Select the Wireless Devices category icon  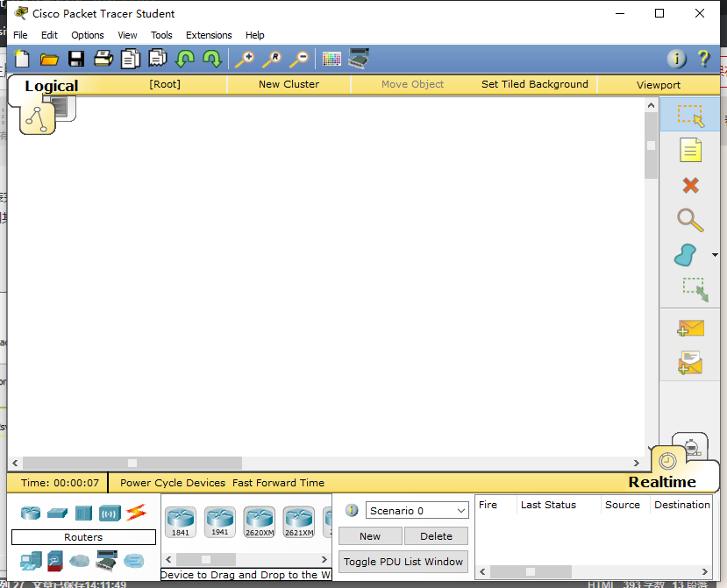point(110,513)
